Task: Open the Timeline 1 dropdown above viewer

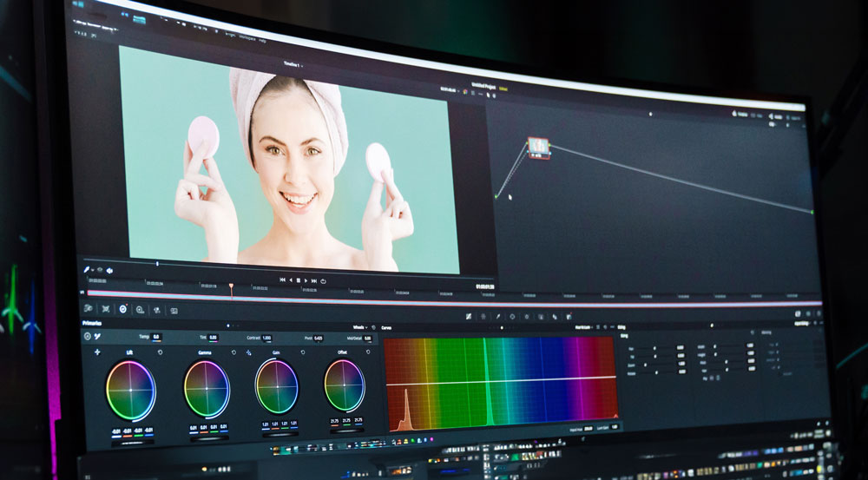Action: tap(293, 65)
